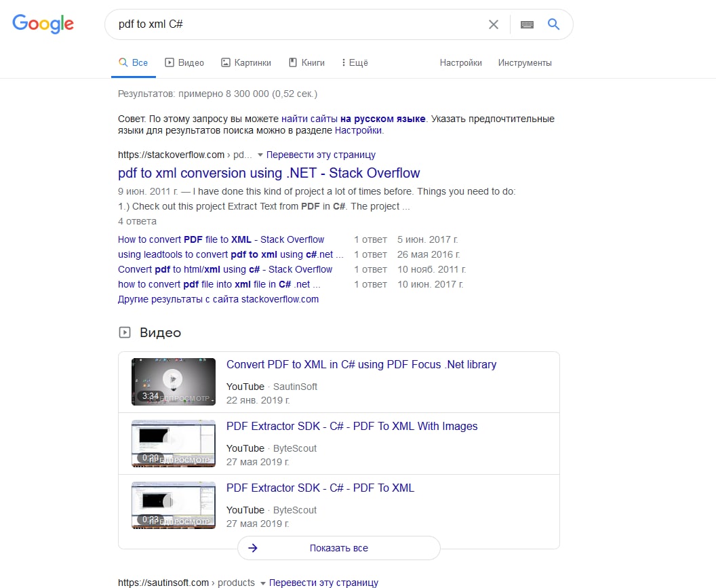Viewport: 716px width, 588px height.
Task: Switch to the 'Видео' tab
Action: tap(184, 62)
